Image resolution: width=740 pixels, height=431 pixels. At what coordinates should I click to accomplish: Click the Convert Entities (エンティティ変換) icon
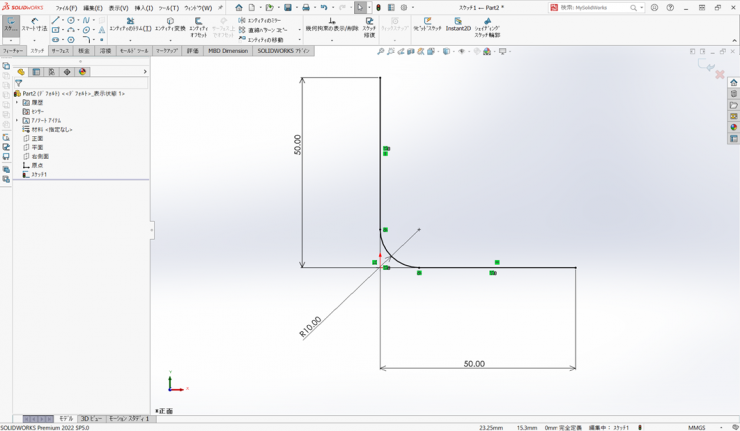coord(170,24)
